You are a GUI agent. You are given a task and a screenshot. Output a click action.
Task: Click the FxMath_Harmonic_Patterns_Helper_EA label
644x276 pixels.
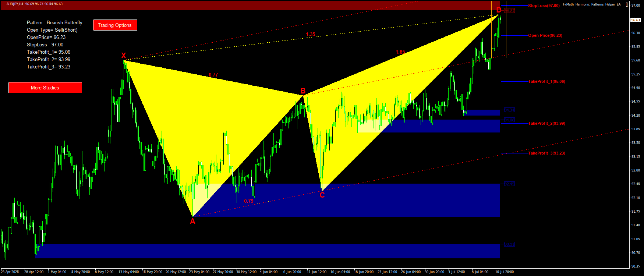click(591, 4)
